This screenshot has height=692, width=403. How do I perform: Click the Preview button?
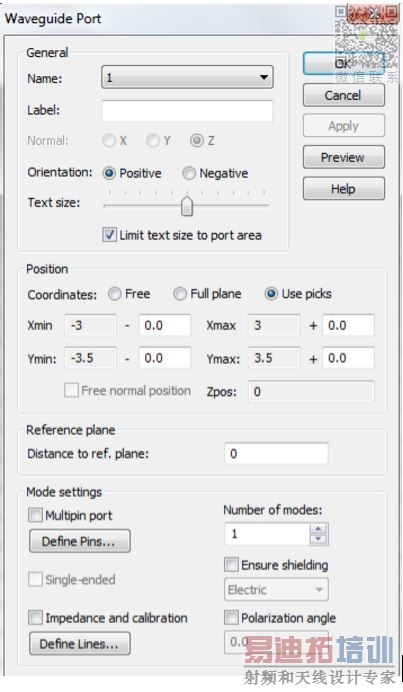(343, 157)
